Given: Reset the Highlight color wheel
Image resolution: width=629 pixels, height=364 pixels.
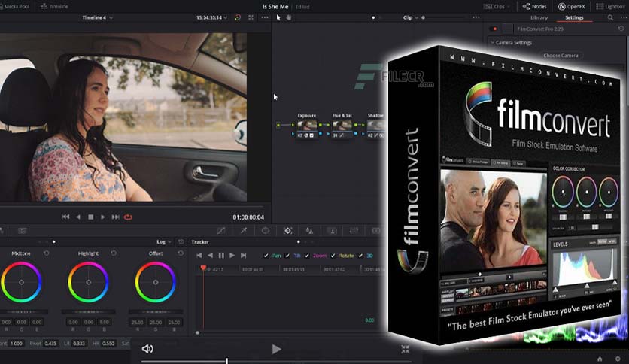Looking at the screenshot, I should tap(114, 253).
